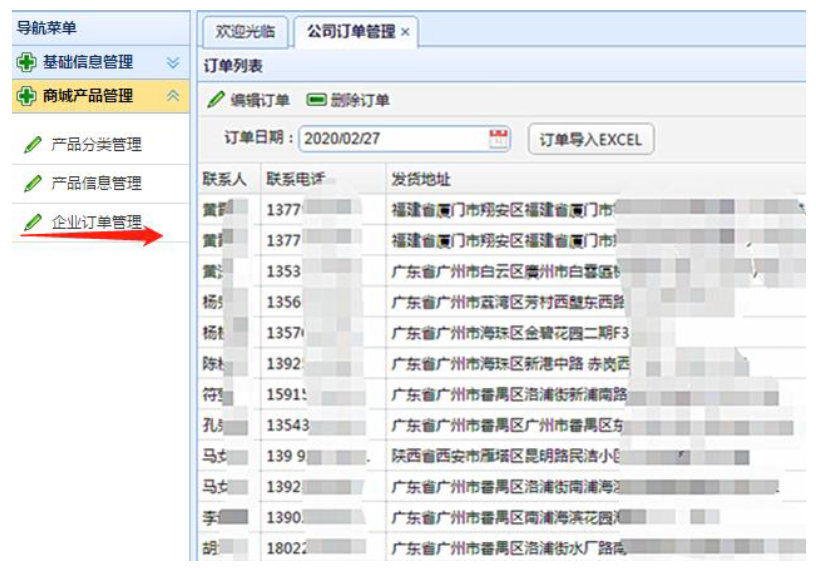Open the calendar date picker icon
816x570 pixels.
click(498, 139)
